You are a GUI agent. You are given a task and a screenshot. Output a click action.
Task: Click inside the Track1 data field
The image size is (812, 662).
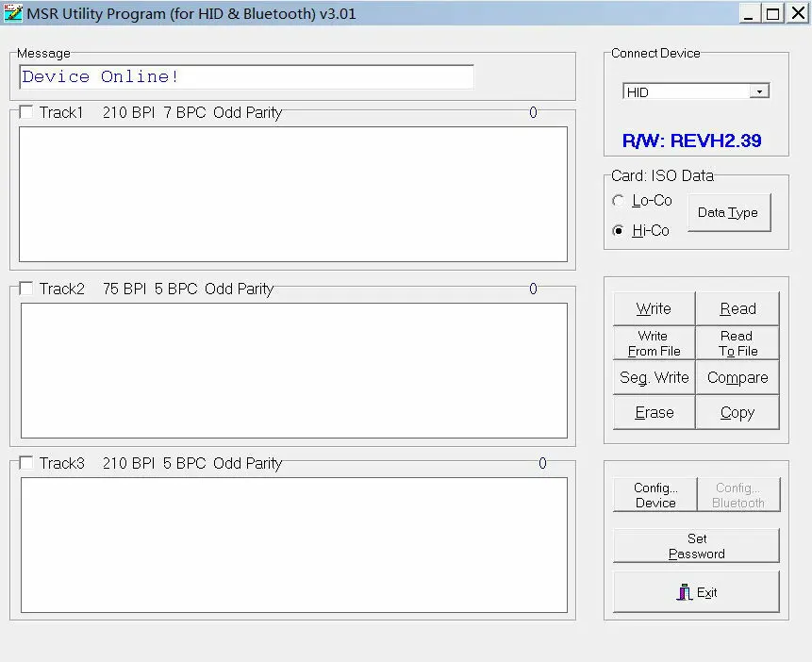[x=293, y=194]
